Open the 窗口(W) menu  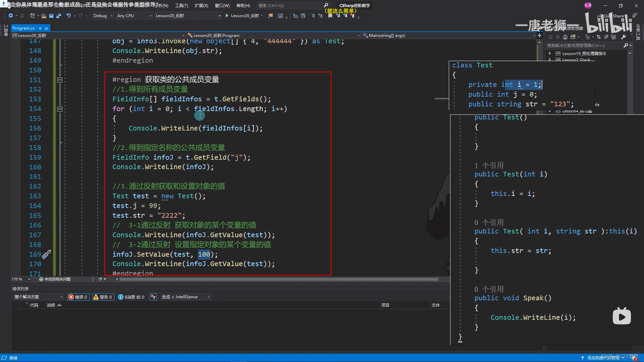(222, 6)
